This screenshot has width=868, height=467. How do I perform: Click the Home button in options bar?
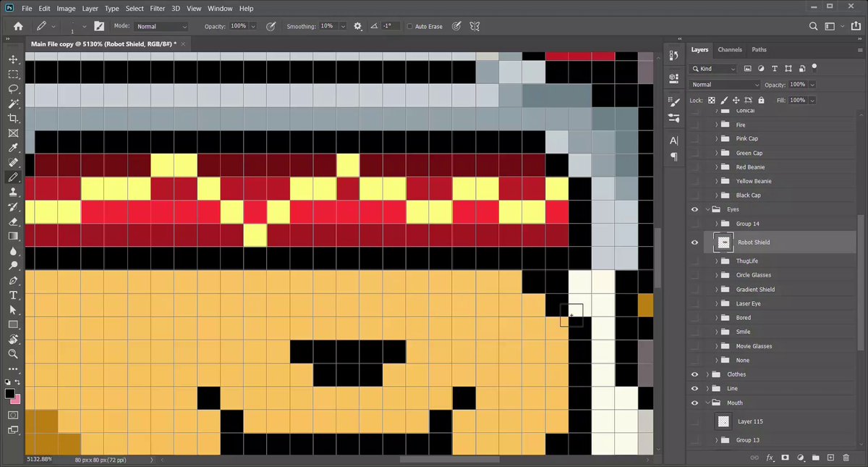click(x=18, y=26)
